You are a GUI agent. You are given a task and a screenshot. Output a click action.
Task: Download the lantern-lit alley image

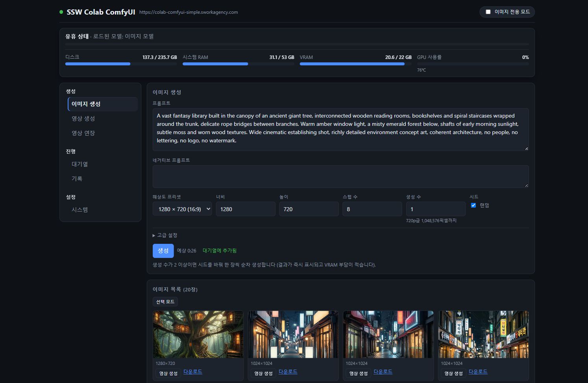tap(288, 372)
